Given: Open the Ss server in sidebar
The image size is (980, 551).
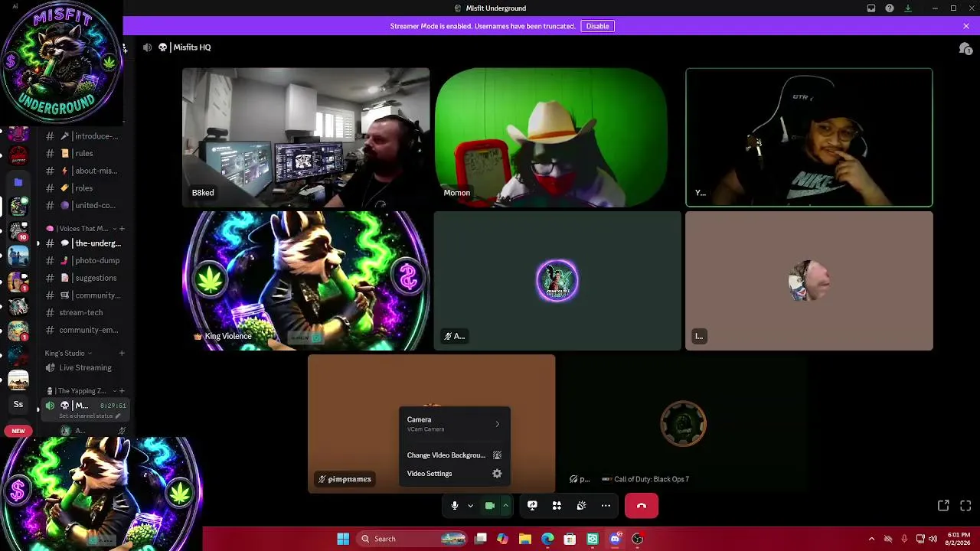Looking at the screenshot, I should pos(18,404).
